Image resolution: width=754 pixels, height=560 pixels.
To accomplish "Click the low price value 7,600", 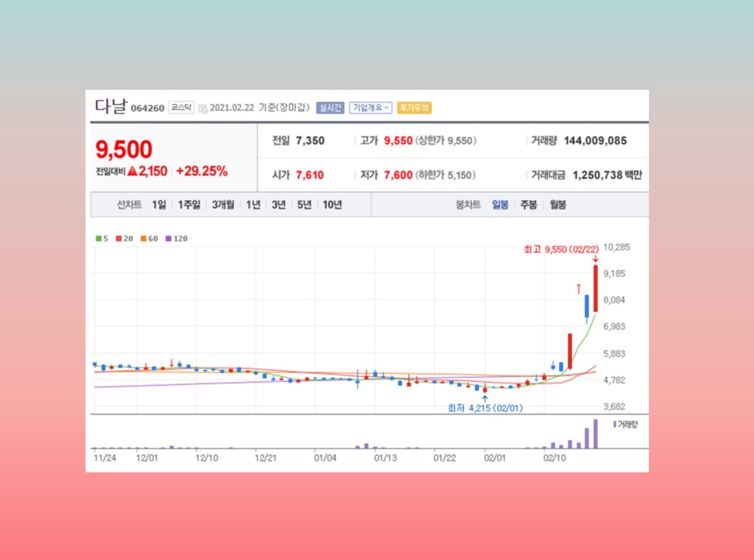I will (398, 175).
